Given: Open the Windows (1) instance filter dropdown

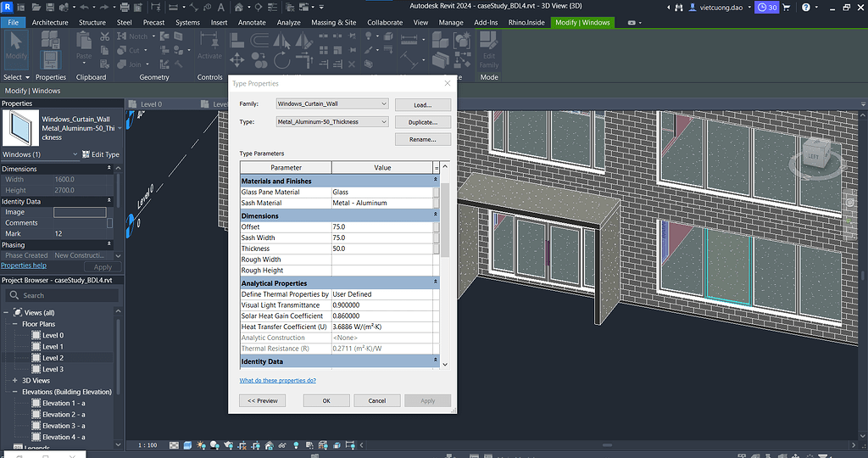Looking at the screenshot, I should coord(40,154).
